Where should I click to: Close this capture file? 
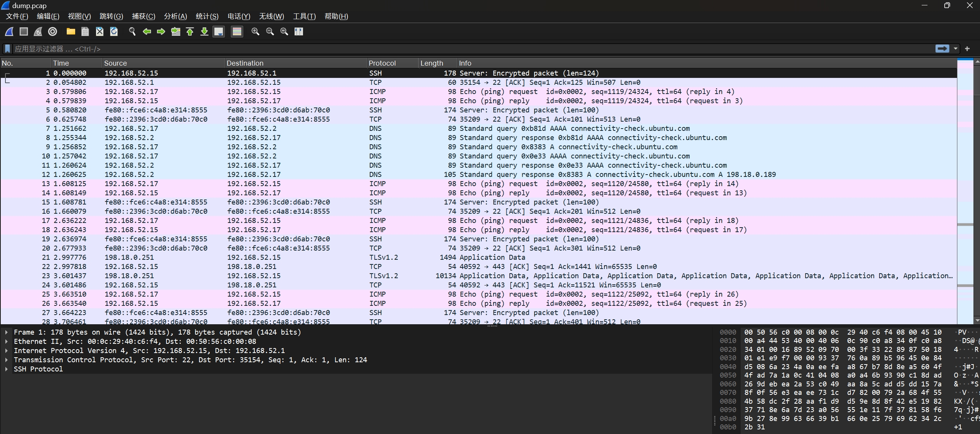(x=99, y=31)
